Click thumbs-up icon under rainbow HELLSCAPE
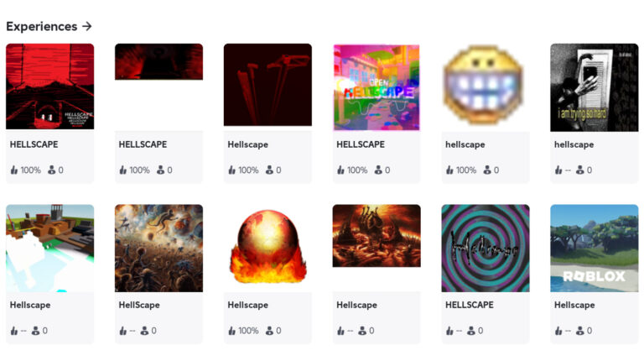Screen dimensions: 644x361 click(341, 170)
